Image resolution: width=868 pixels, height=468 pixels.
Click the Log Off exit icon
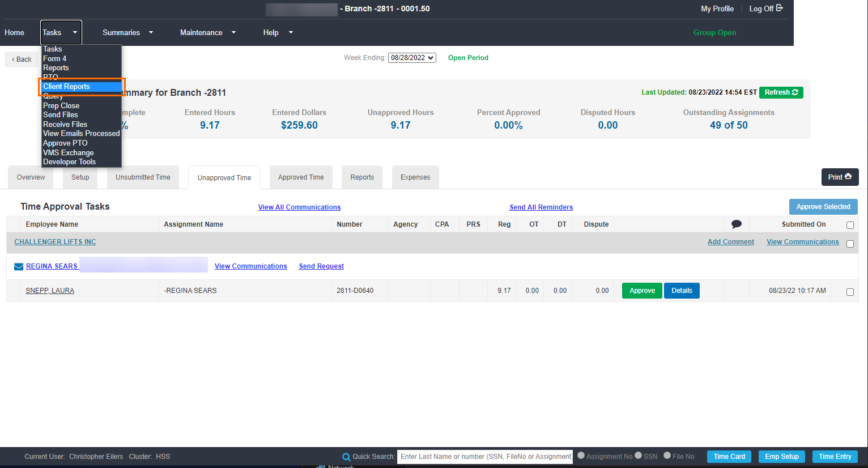click(780, 8)
